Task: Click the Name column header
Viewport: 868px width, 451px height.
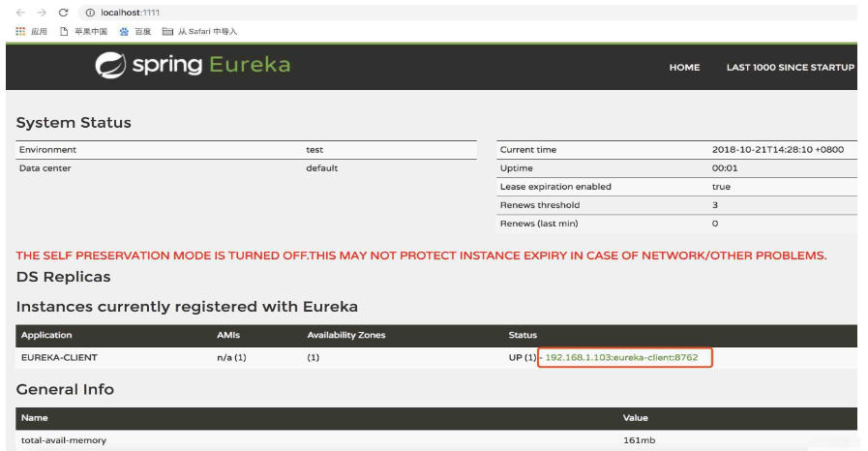Action: tap(34, 418)
